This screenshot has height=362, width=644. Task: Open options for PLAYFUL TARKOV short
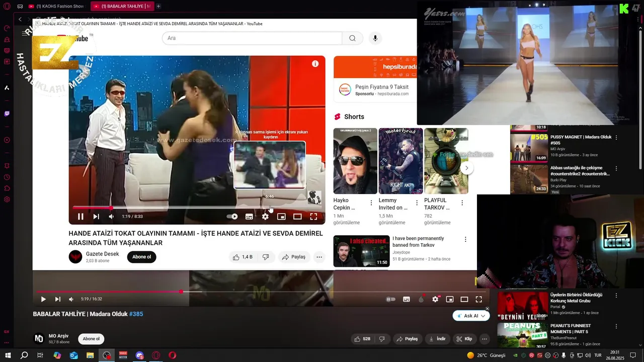[x=462, y=203]
